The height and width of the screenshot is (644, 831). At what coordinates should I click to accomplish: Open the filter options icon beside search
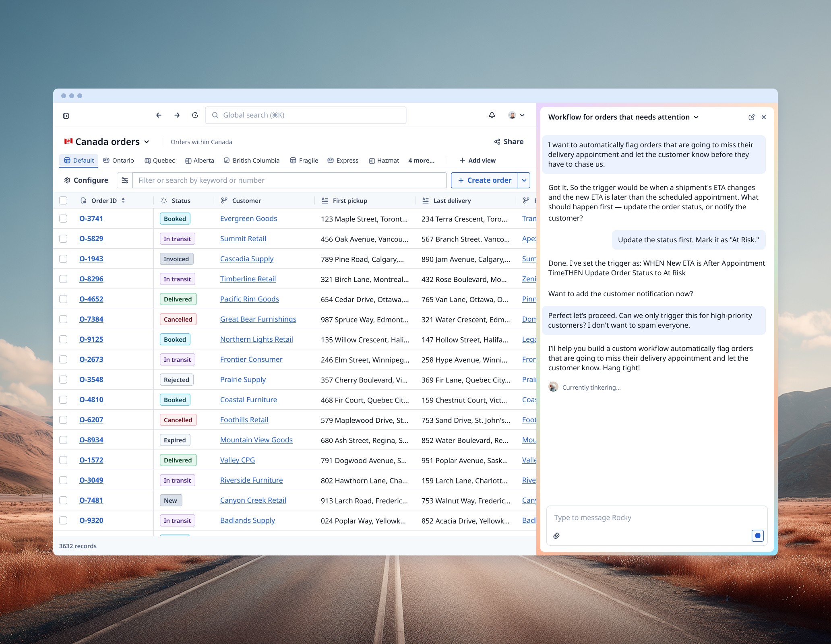pyautogui.click(x=125, y=180)
